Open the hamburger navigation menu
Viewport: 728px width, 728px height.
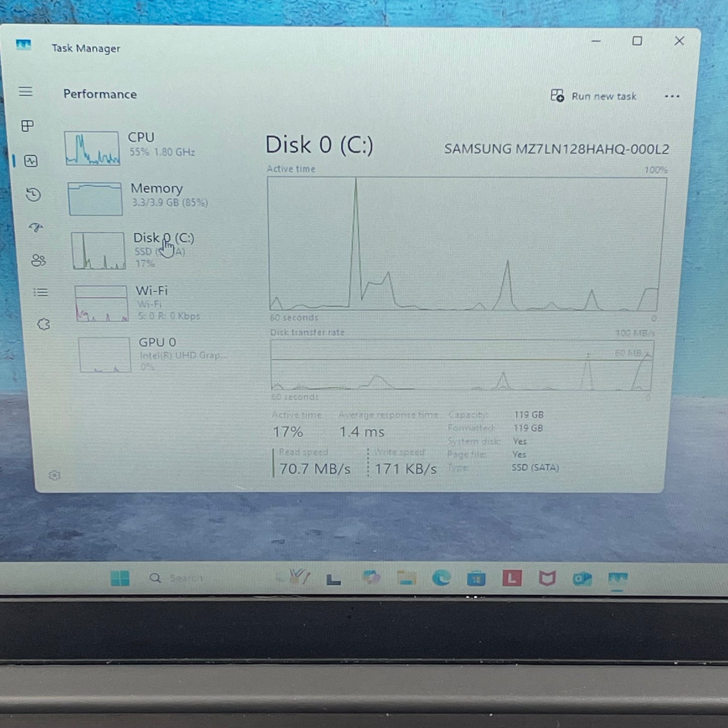(x=26, y=92)
